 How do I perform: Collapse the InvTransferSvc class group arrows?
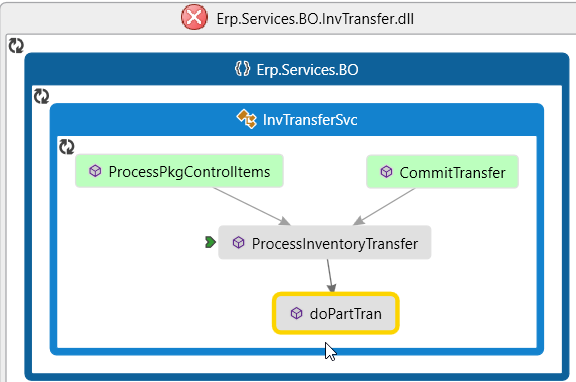pos(66,147)
